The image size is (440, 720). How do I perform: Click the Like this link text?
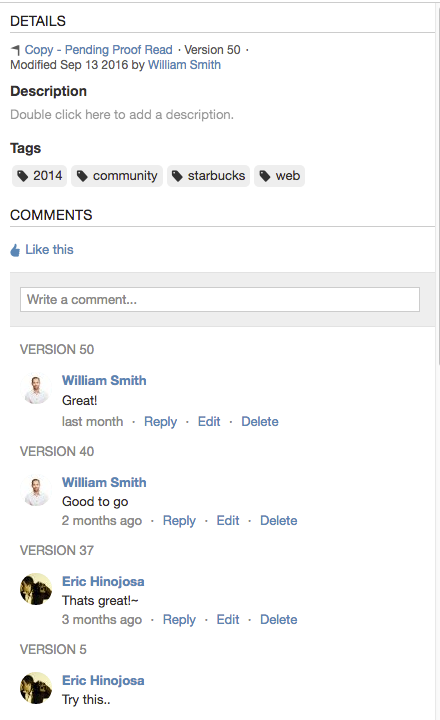(x=49, y=250)
